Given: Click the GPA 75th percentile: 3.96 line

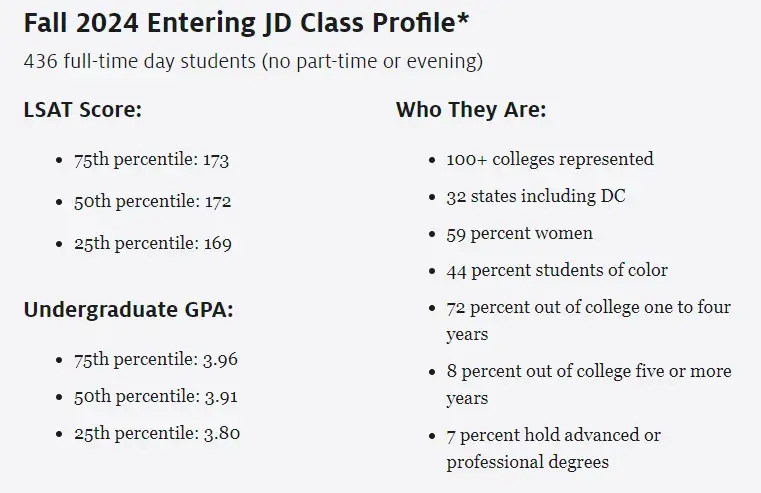Looking at the screenshot, I should pos(156,359).
